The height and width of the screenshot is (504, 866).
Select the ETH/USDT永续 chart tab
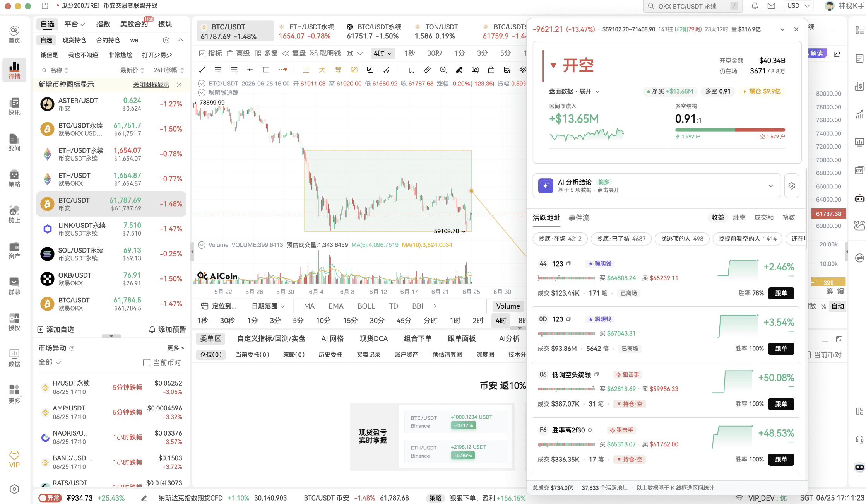[x=306, y=31]
